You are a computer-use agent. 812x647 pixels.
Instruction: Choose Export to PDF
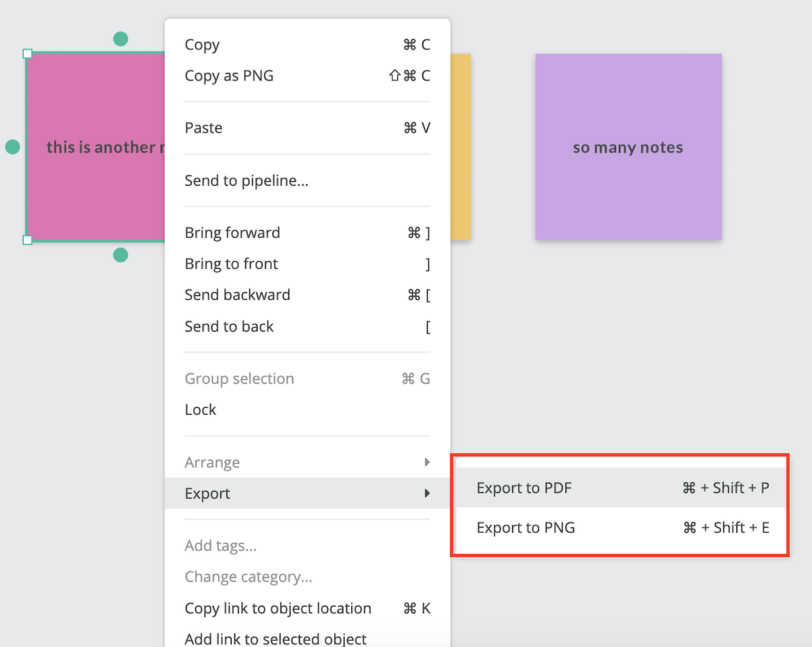pos(622,488)
